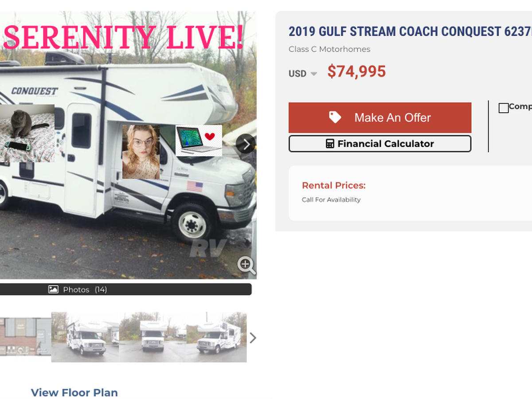Click the price tag icon in Make An Offer
Image resolution: width=532 pixels, height=399 pixels.
coord(335,117)
